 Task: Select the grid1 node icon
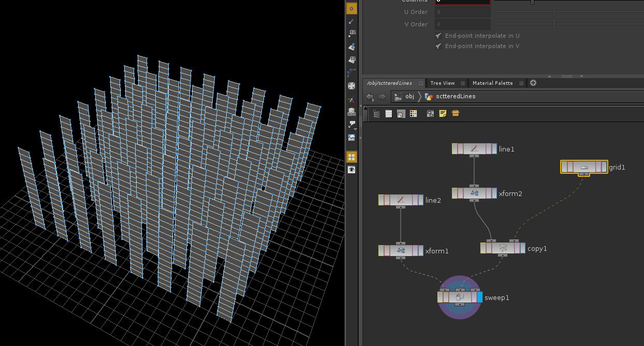pyautogui.click(x=584, y=167)
